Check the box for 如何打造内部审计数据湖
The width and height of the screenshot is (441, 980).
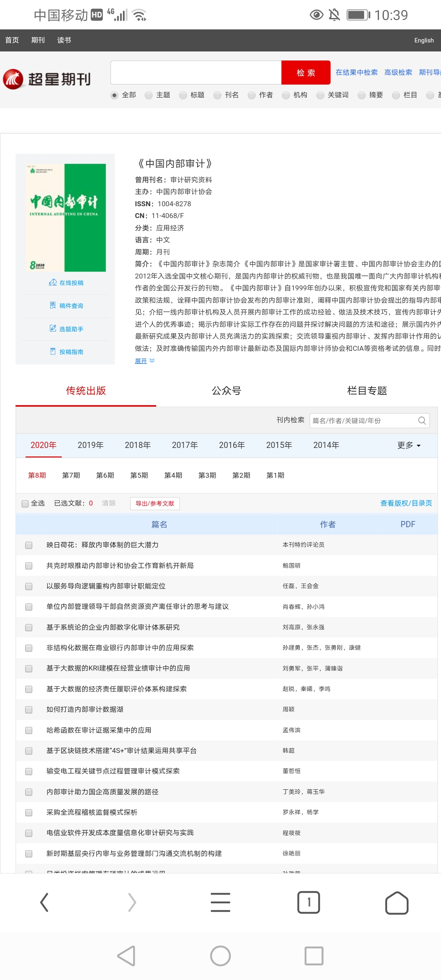pos(29,710)
